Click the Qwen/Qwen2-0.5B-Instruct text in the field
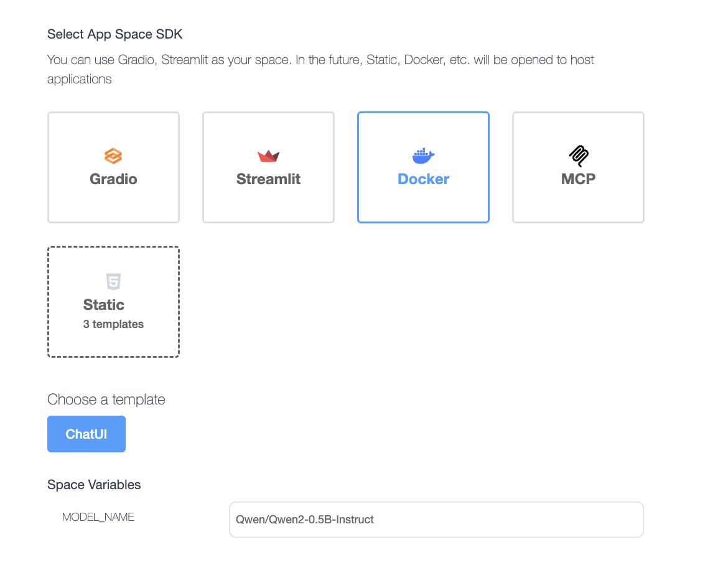Screen dimensions: 728x565 point(305,520)
